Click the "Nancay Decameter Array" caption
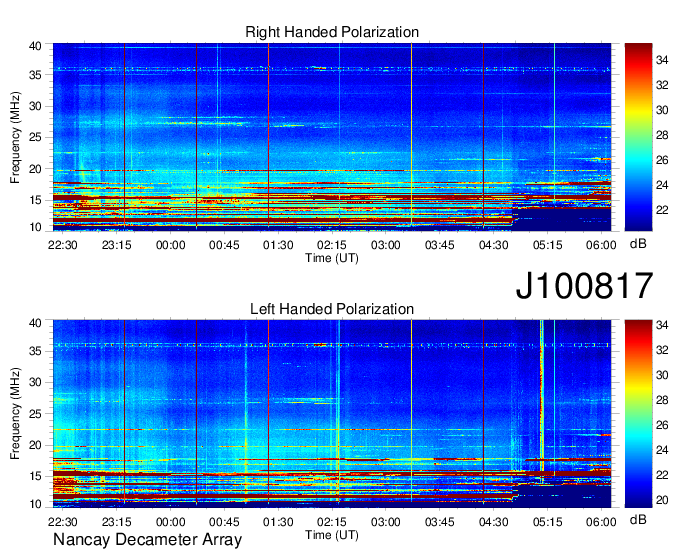The image size is (680, 552). point(147,539)
